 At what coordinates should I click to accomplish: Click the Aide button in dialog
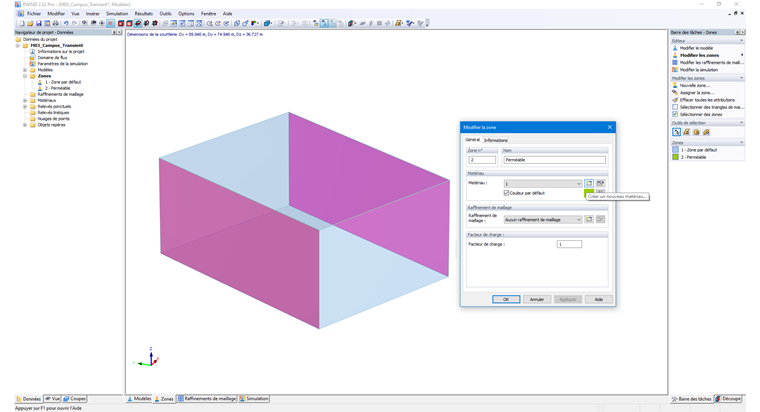point(599,300)
